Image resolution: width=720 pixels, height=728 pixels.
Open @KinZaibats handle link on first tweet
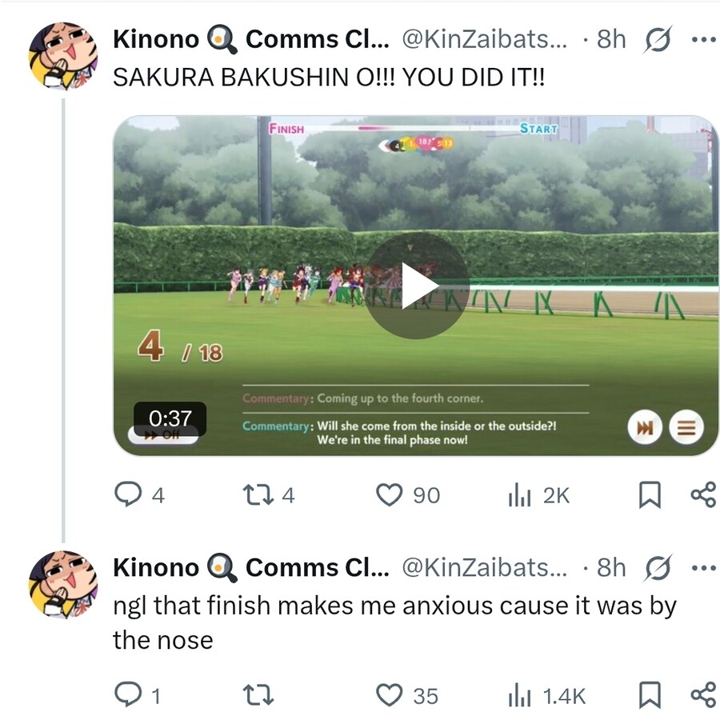pyautogui.click(x=484, y=39)
